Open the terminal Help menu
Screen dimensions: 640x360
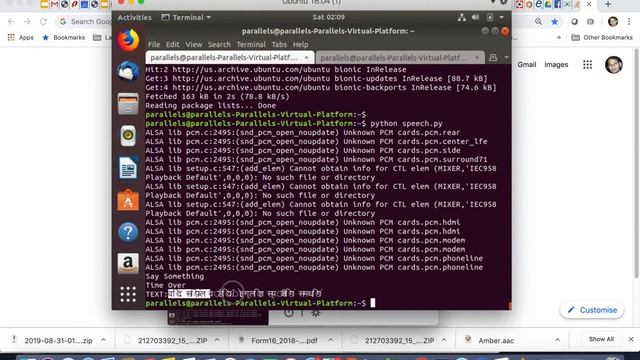coord(300,44)
